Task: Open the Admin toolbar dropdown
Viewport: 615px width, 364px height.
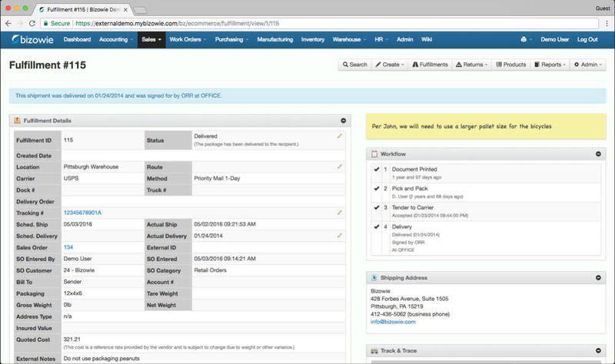Action: pyautogui.click(x=588, y=65)
